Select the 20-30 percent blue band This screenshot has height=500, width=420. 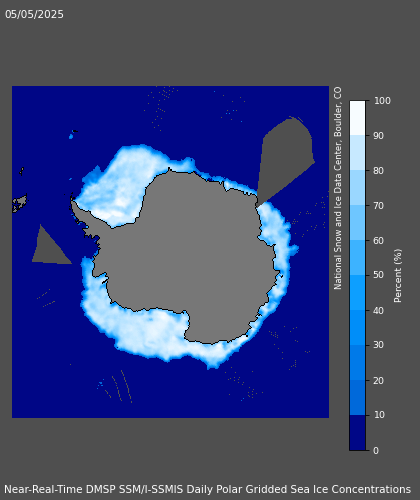(357, 362)
